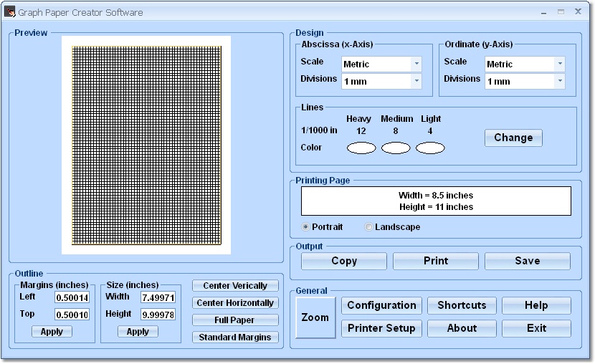
Task: Click the Heavy line width value 12
Action: 361,131
